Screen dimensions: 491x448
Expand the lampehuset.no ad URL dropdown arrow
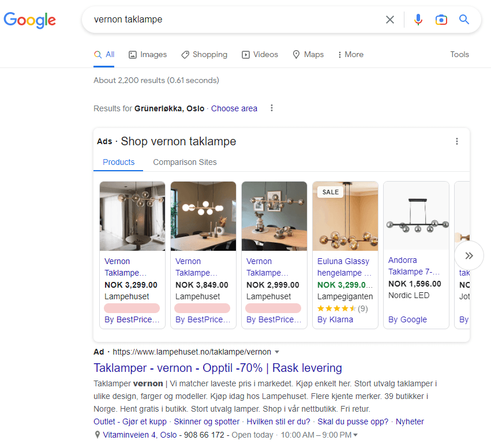[x=277, y=352]
